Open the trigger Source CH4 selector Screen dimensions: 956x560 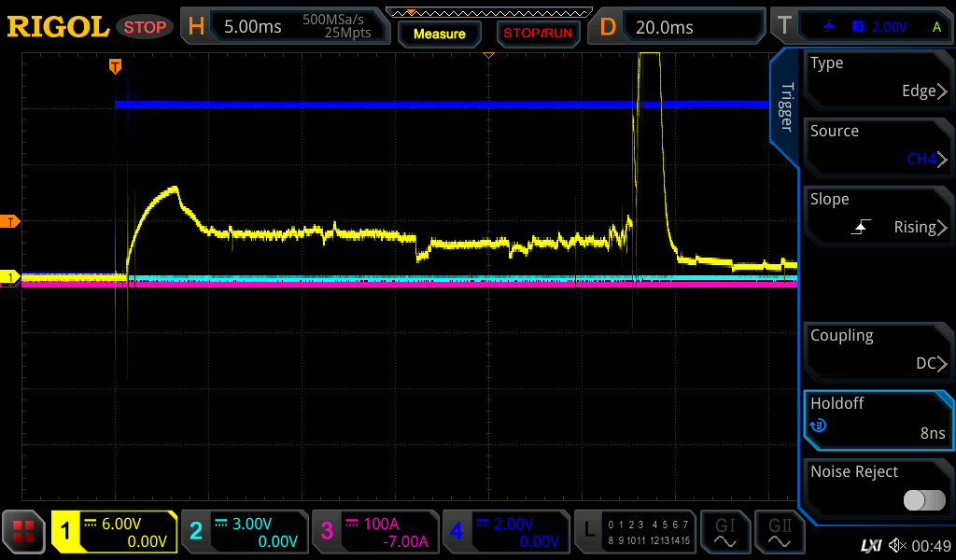pyautogui.click(x=878, y=146)
